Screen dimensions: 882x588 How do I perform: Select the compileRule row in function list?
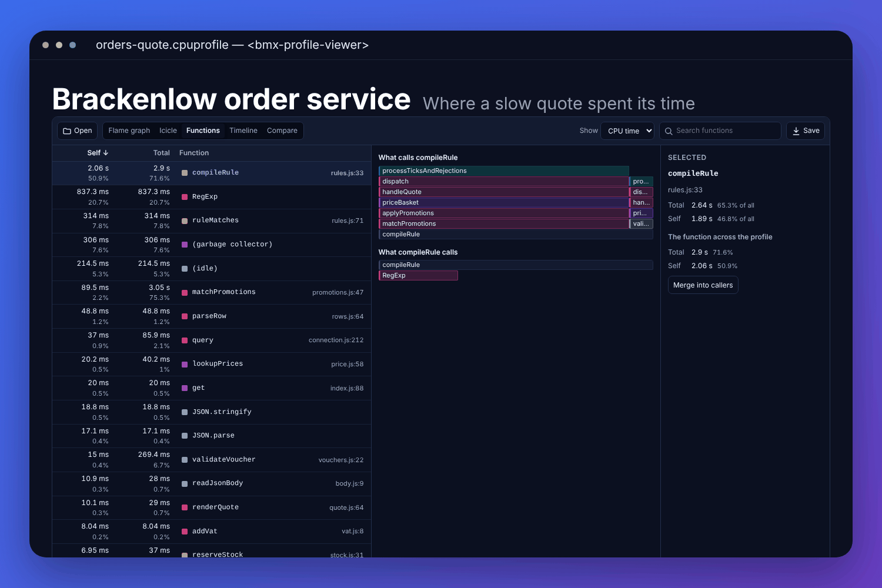(x=212, y=173)
